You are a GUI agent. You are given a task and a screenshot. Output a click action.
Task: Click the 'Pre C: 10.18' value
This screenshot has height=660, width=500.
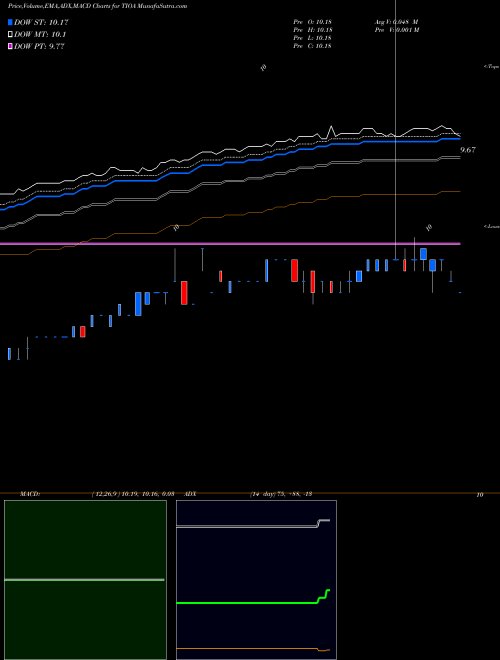pos(312,46)
